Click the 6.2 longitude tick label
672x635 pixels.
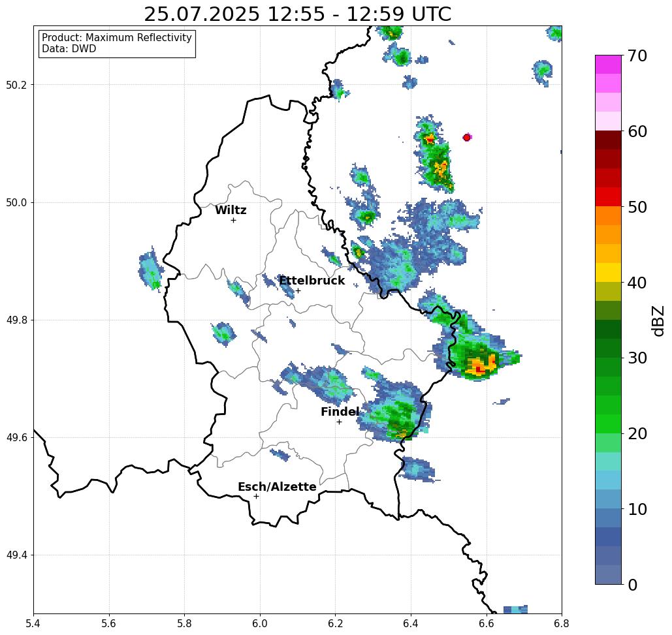pyautogui.click(x=335, y=624)
